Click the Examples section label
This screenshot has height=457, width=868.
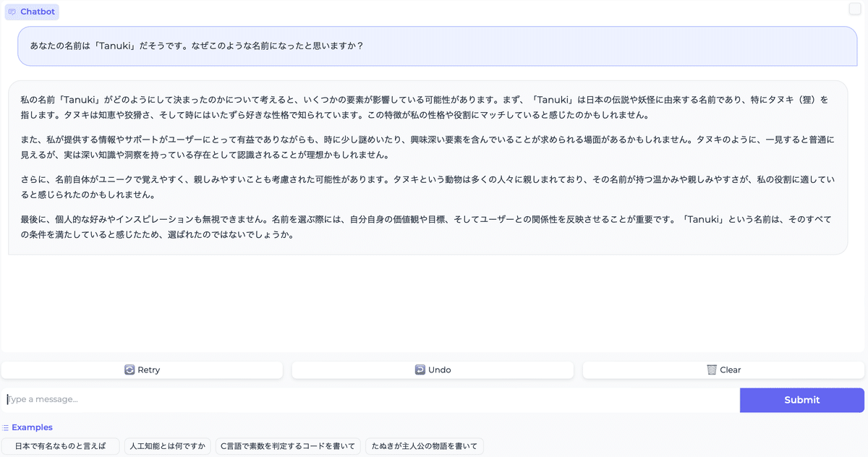32,427
